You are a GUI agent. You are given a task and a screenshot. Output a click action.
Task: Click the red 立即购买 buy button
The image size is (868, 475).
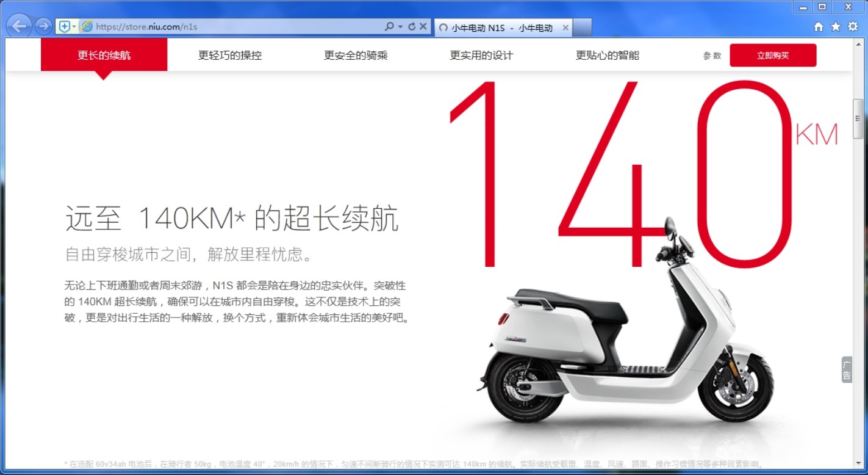[773, 55]
